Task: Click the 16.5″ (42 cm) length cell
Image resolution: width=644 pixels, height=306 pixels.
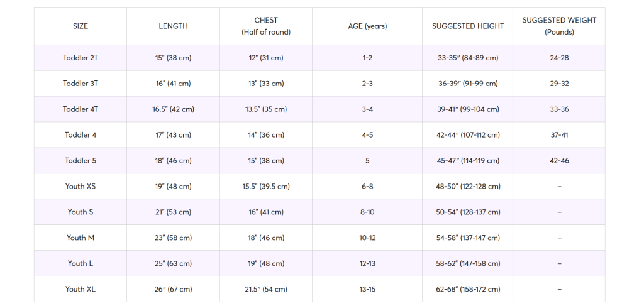Action: 173,109
